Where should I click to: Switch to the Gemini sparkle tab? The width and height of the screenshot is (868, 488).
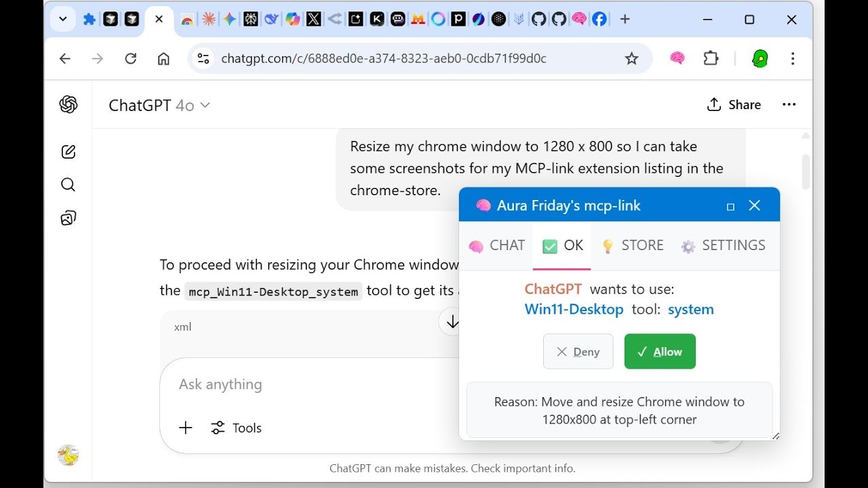click(x=230, y=20)
